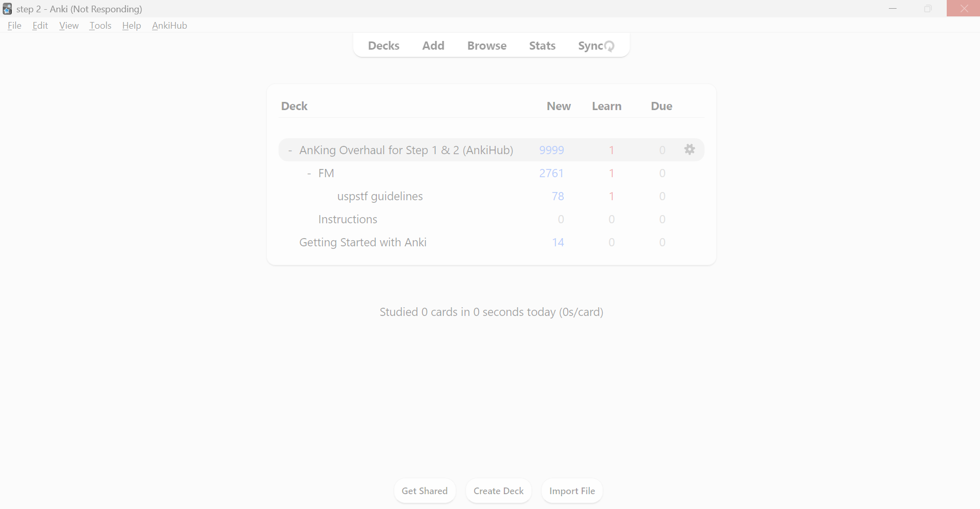The image size is (980, 509).
Task: Click due count 0 in Instructions row
Action: pyautogui.click(x=662, y=219)
